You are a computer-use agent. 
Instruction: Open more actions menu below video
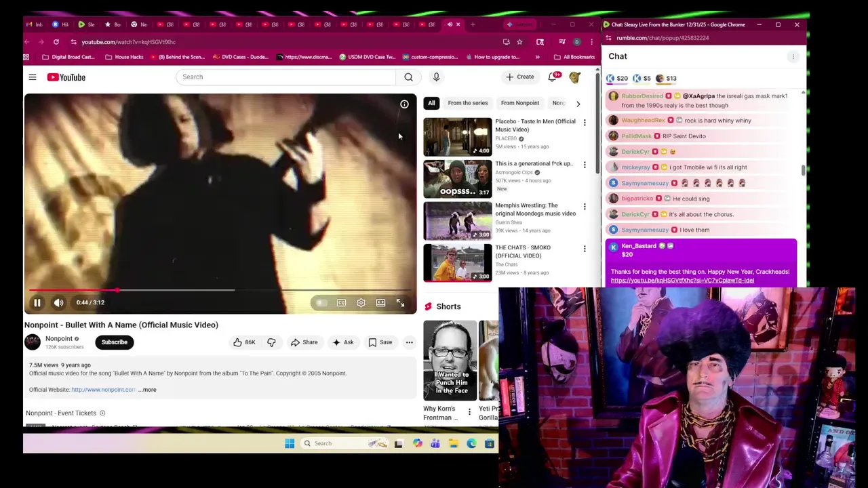[409, 342]
